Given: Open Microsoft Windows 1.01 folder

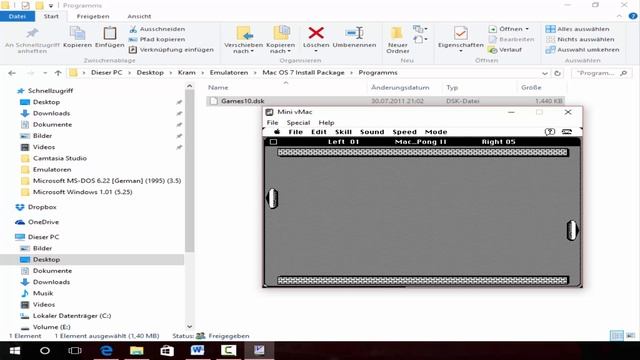Looking at the screenshot, I should coord(82,192).
